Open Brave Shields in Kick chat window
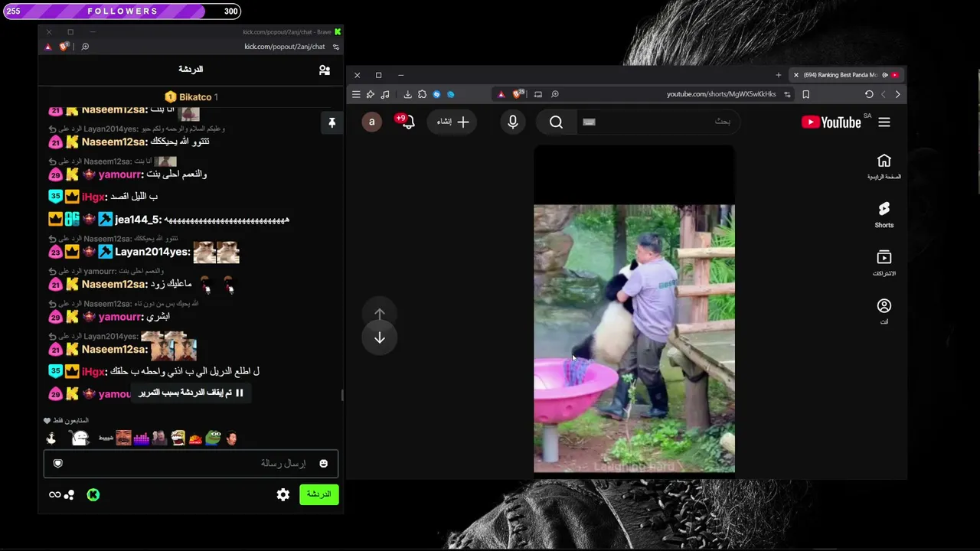 (65, 47)
